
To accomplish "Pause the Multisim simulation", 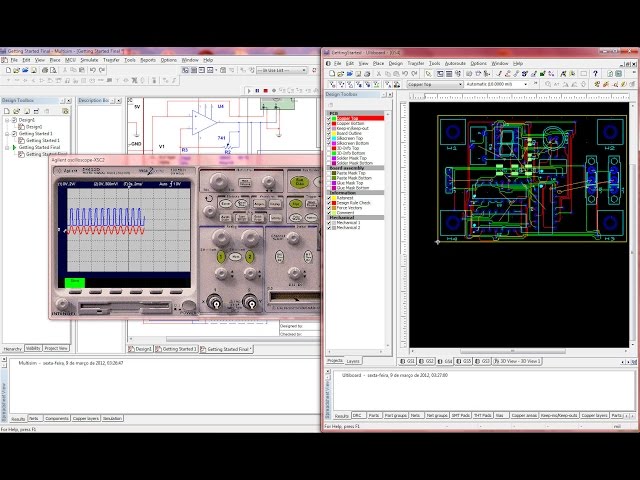I will [258, 90].
